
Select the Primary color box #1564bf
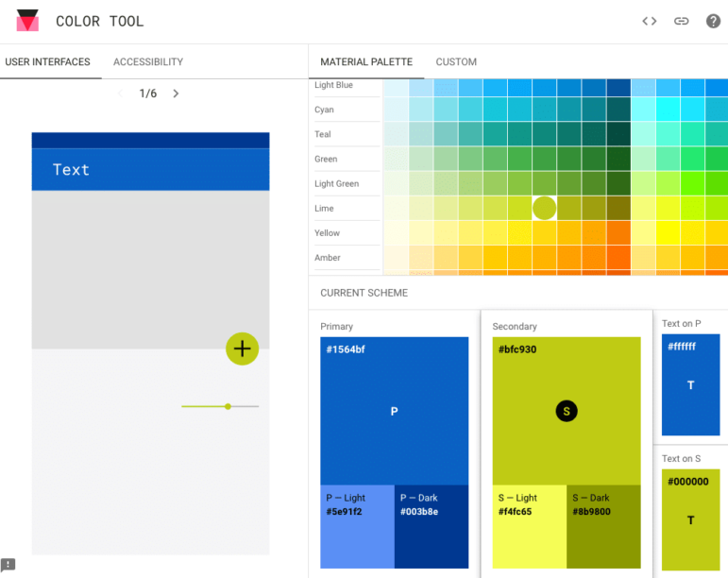coord(394,411)
